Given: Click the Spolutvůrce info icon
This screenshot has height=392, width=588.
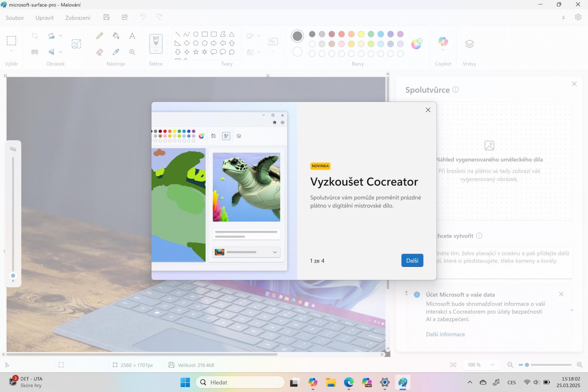Looking at the screenshot, I should point(455,89).
